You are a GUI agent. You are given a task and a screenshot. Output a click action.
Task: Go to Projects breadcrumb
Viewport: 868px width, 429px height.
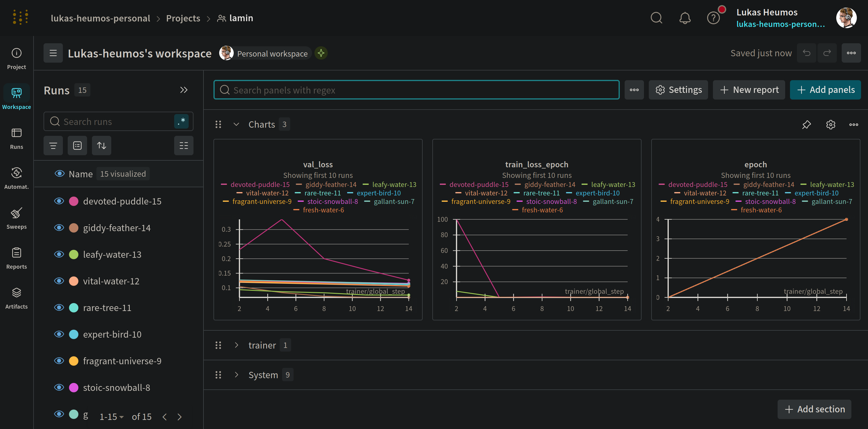click(183, 18)
